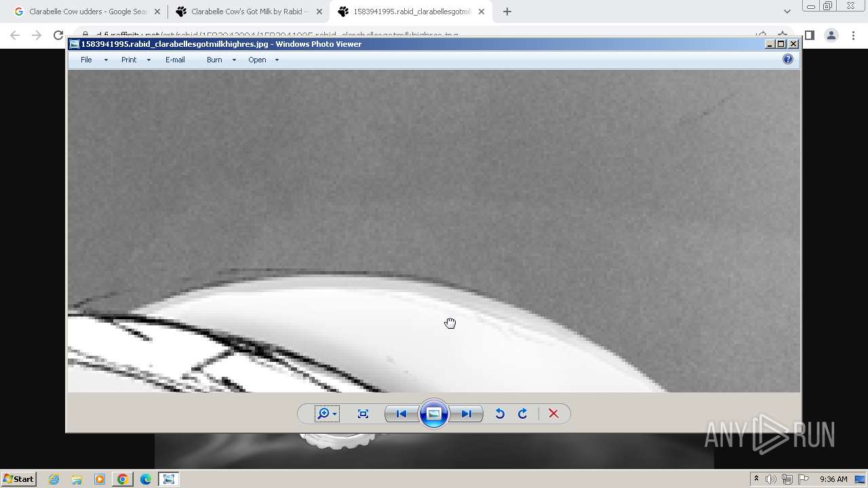Open Microsoft Edge from taskbar
The image size is (868, 488).
pyautogui.click(x=146, y=479)
